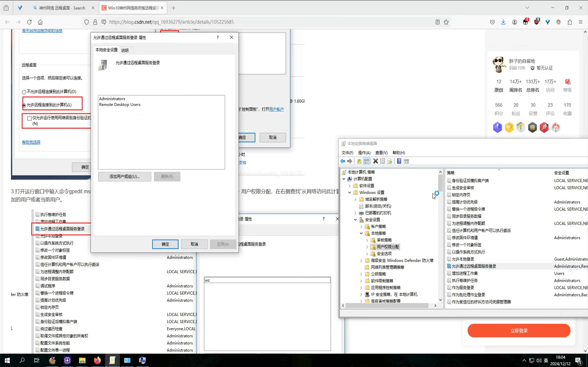Click the Delete X toolbar icon
Screen dimensions: 588x367
[375, 161]
